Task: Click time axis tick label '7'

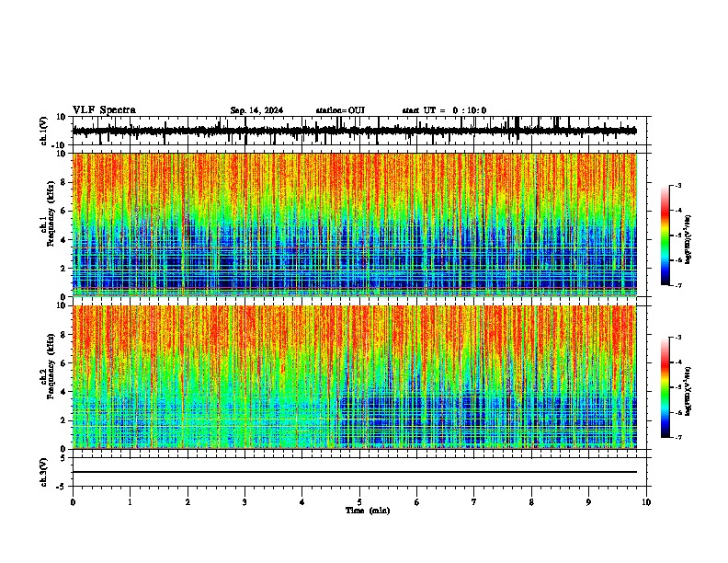Action: pos(474,502)
